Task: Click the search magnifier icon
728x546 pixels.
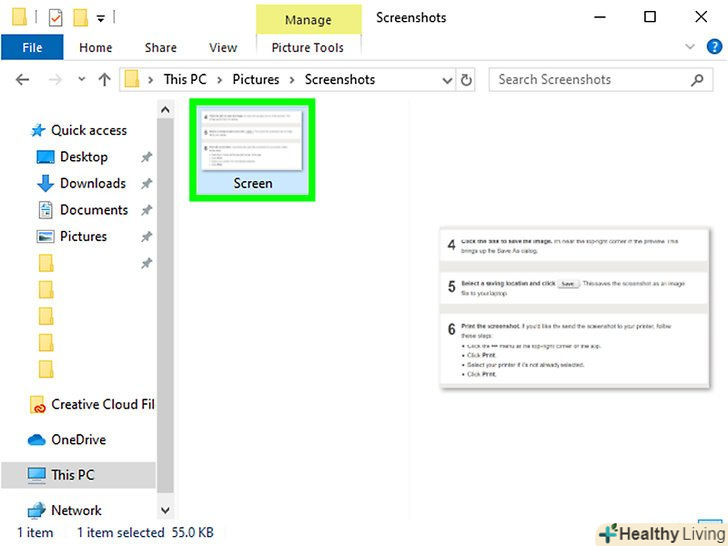Action: tap(697, 80)
